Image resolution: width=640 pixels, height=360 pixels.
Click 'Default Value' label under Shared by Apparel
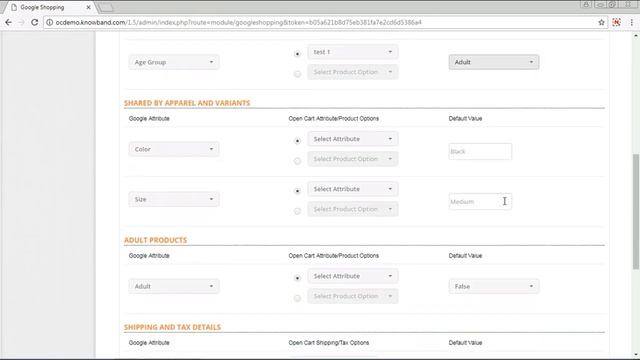[x=465, y=118]
